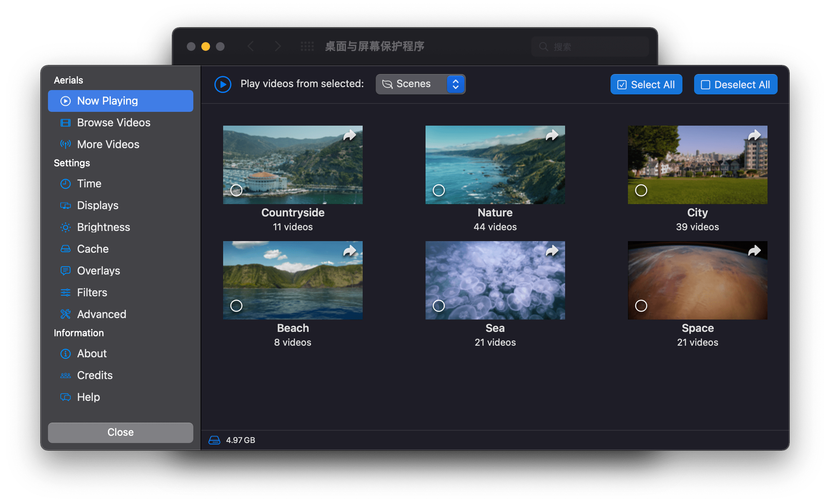Image resolution: width=830 pixels, height=504 pixels.
Task: Switch to Browse Videos in sidebar
Action: coord(113,122)
